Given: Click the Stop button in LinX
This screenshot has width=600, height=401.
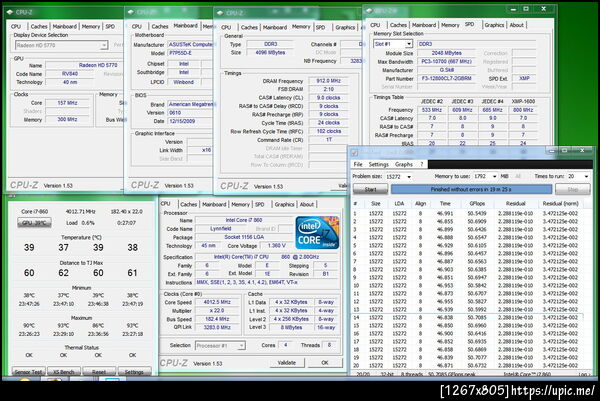Looking at the screenshot, I should [x=572, y=189].
